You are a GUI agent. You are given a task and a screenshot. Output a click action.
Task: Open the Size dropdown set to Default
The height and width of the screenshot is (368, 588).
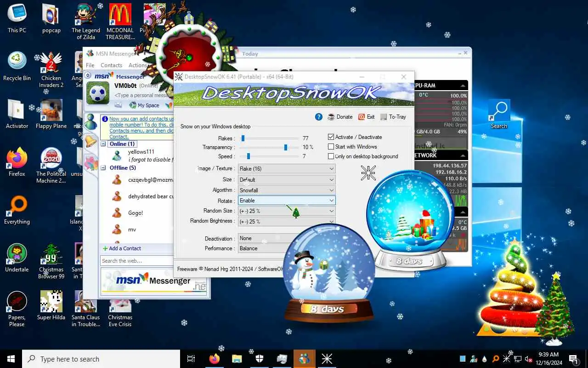point(287,179)
